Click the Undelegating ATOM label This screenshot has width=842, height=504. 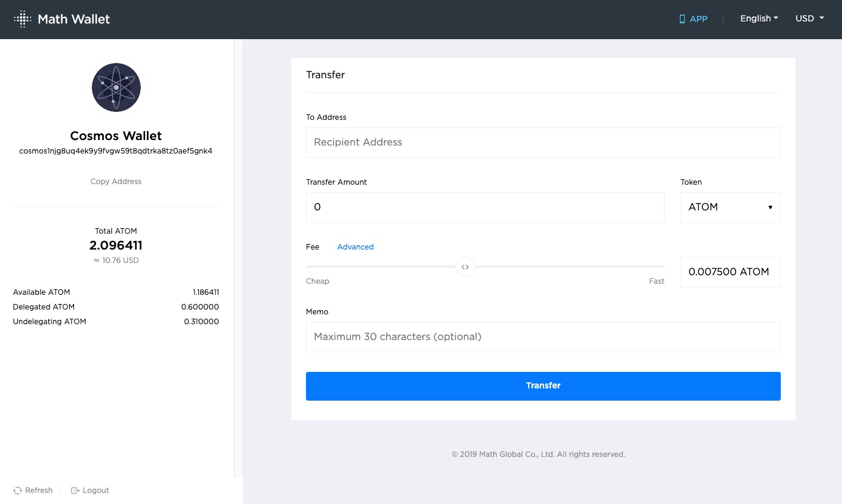(50, 322)
